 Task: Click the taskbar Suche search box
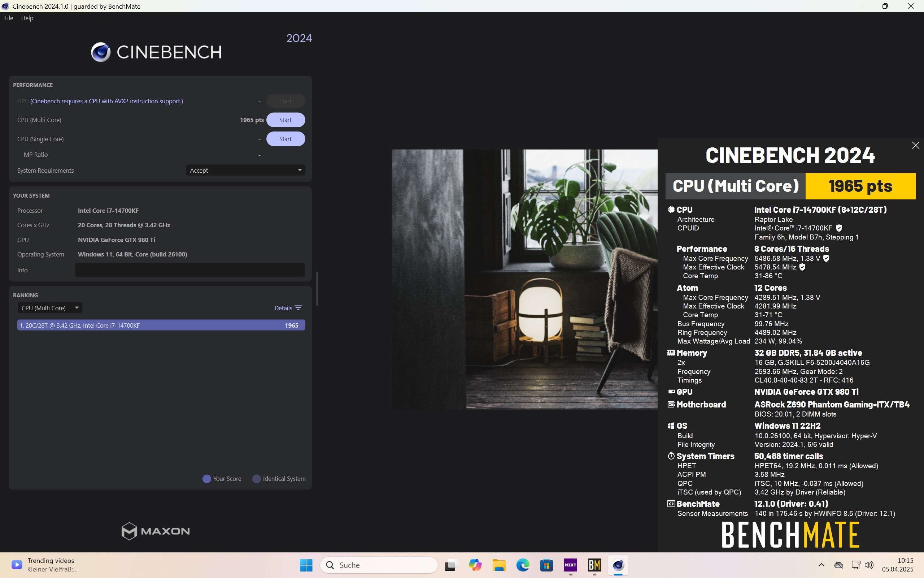(379, 565)
